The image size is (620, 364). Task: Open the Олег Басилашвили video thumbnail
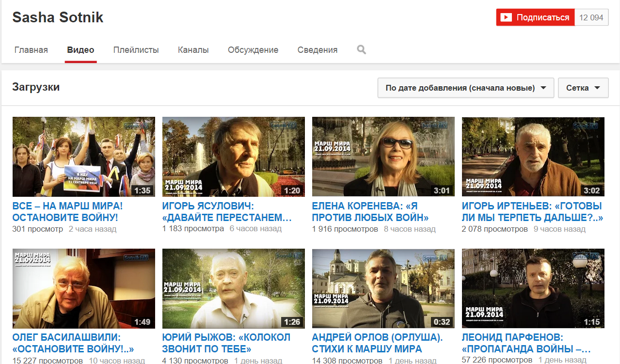click(84, 288)
